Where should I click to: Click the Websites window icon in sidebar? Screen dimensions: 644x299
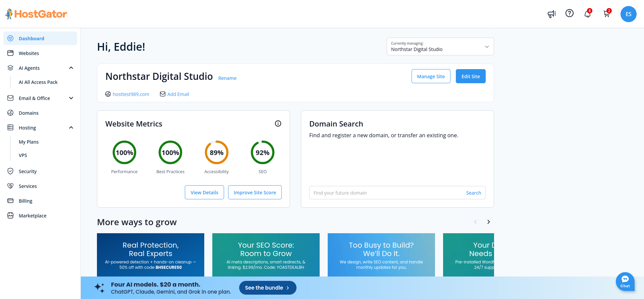(x=10, y=53)
